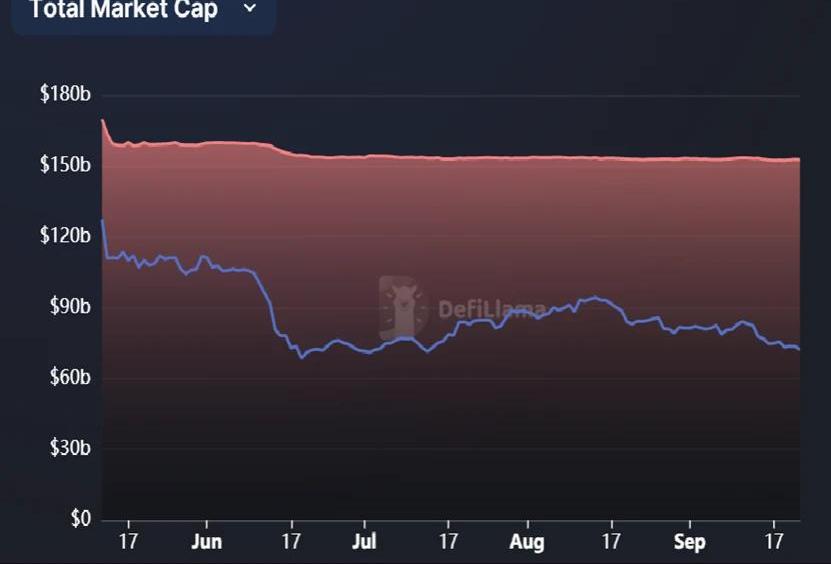Select the $150b y-axis label

65,164
